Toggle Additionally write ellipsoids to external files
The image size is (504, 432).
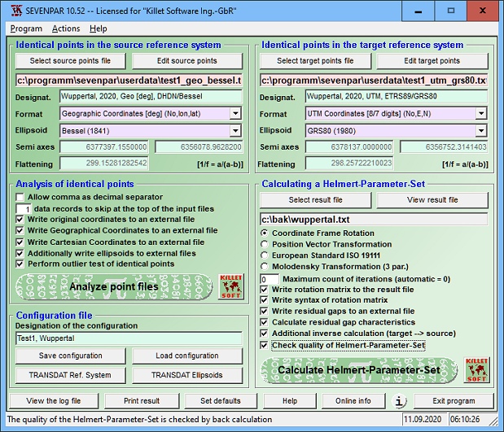(20, 253)
